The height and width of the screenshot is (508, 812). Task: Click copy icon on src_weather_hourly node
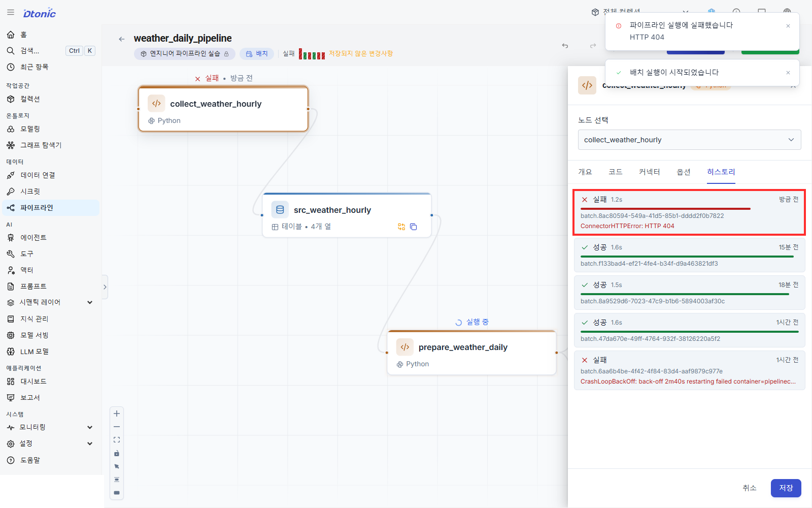pyautogui.click(x=414, y=227)
